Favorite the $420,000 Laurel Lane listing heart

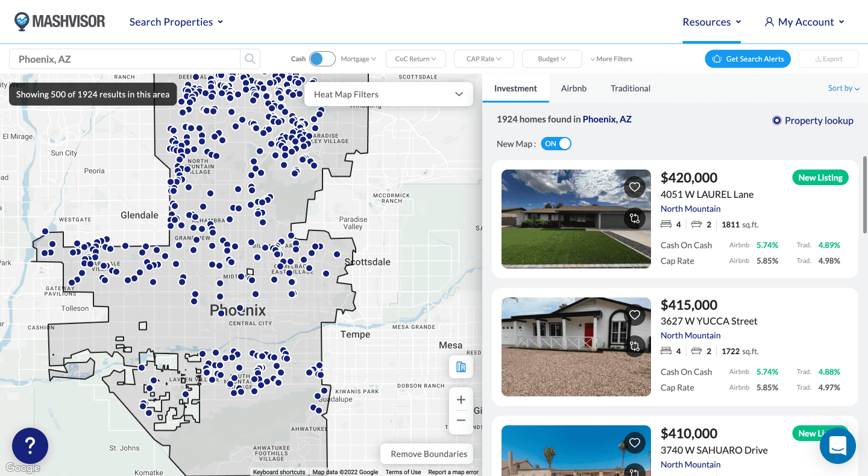pos(635,186)
